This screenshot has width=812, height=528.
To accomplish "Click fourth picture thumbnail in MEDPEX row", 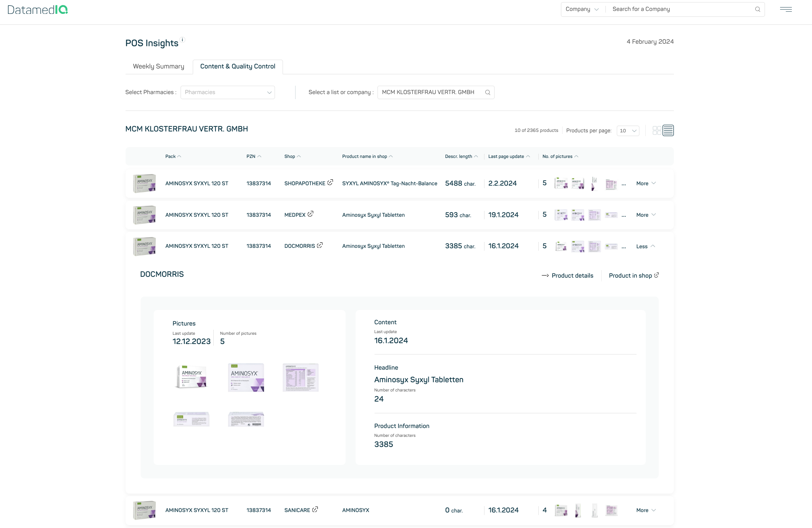I will [x=611, y=215].
